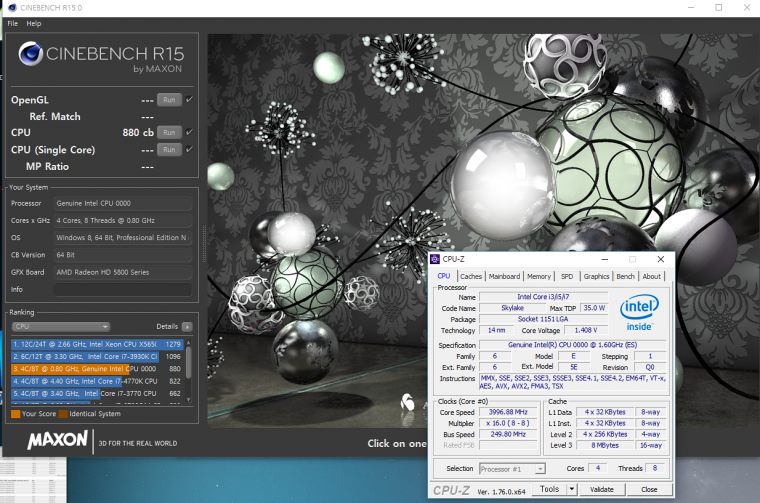Click the Tools button in CPU-Z

coord(549,489)
